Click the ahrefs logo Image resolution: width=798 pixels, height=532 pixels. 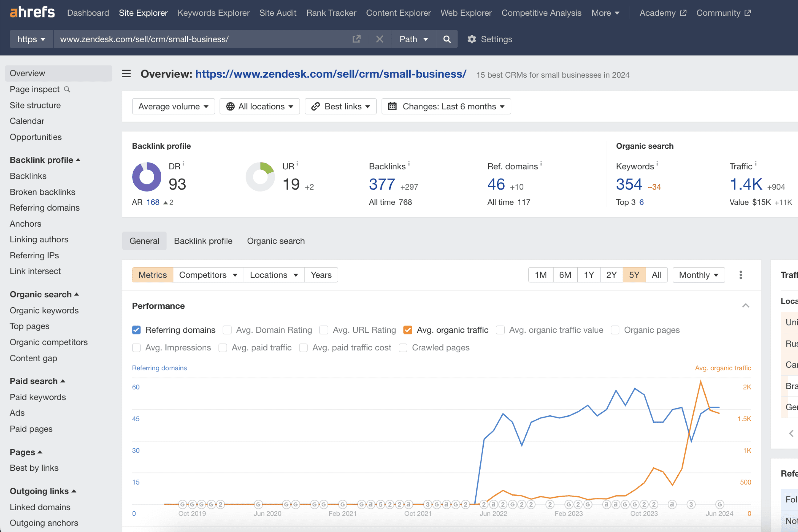(x=32, y=13)
